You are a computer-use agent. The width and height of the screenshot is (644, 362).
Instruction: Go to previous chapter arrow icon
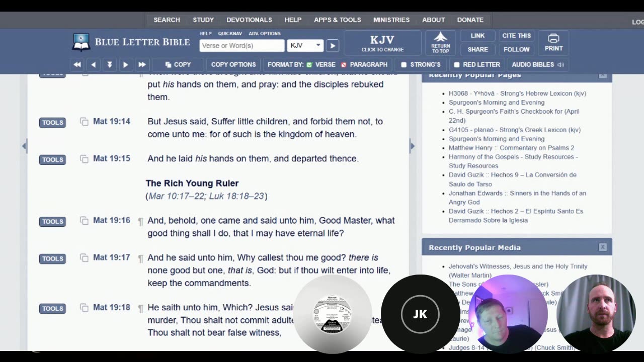click(x=94, y=64)
